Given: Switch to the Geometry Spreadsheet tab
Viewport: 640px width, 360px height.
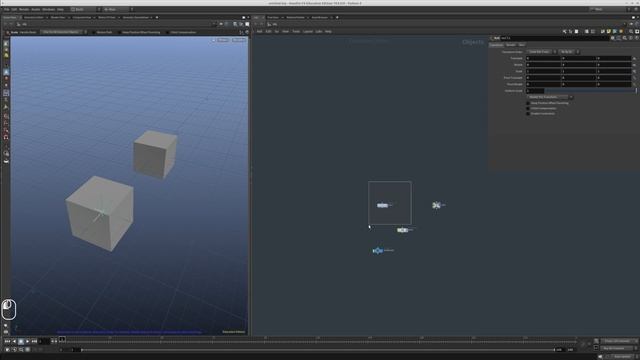Looking at the screenshot, I should click(136, 18).
